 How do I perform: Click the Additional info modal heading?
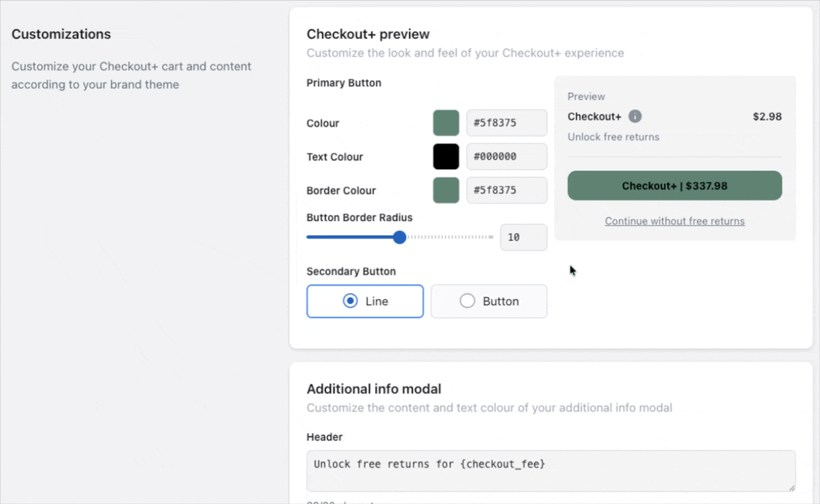pos(374,389)
